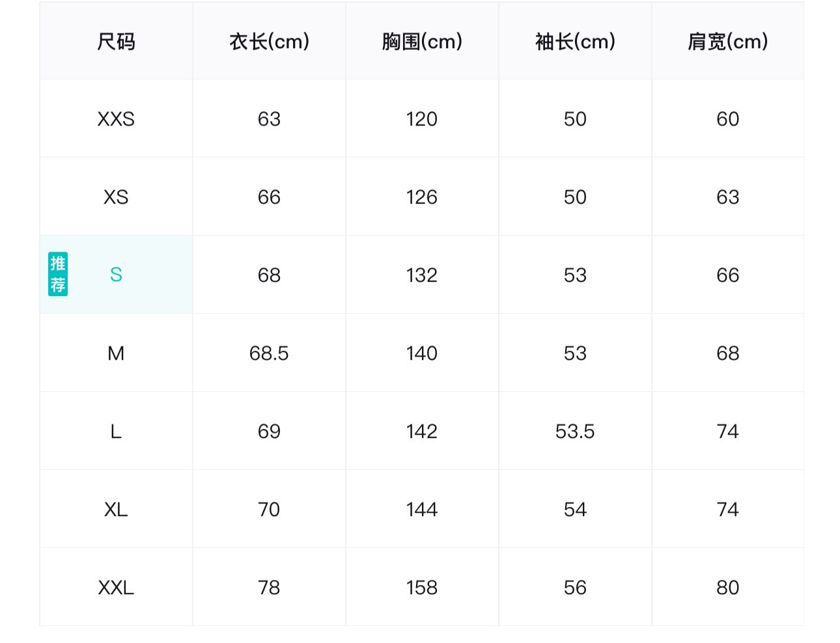Click the 尺码 column header
This screenshot has height=643, width=840.
(116, 42)
